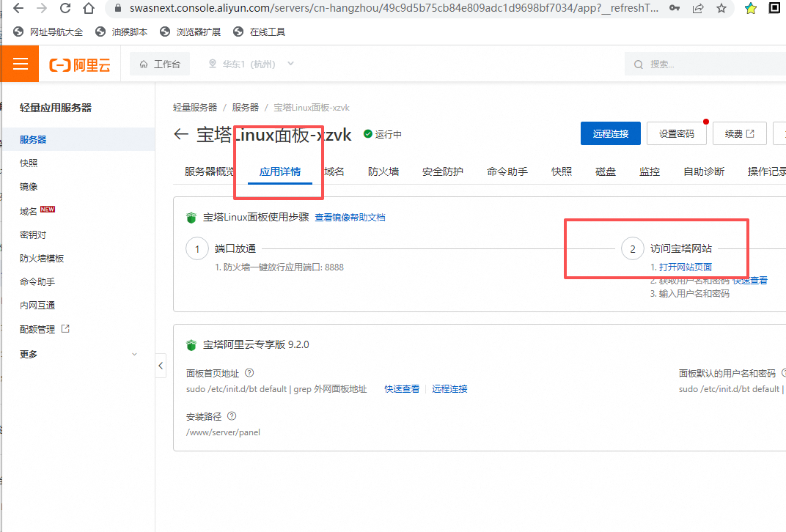Screen dimensions: 786x532
Task: Reload the page with browser refresh icon
Action: pos(65,9)
